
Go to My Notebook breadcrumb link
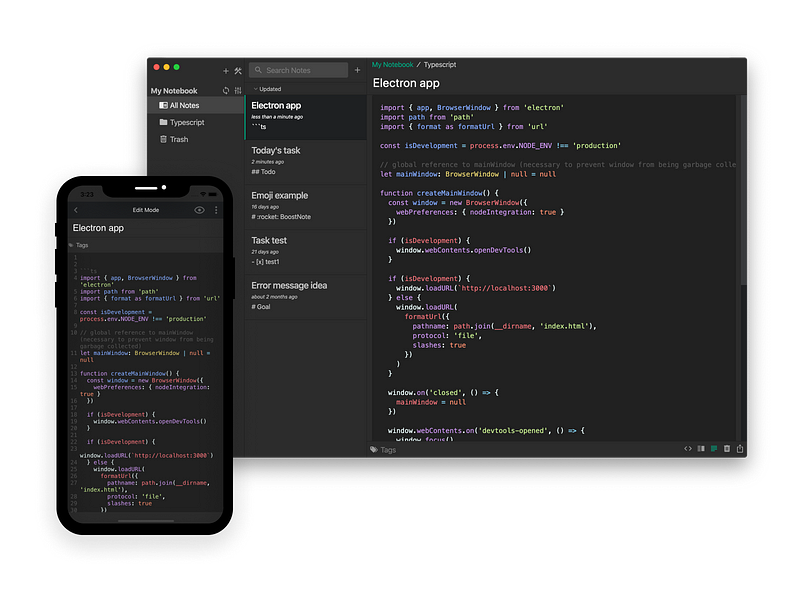tap(392, 65)
